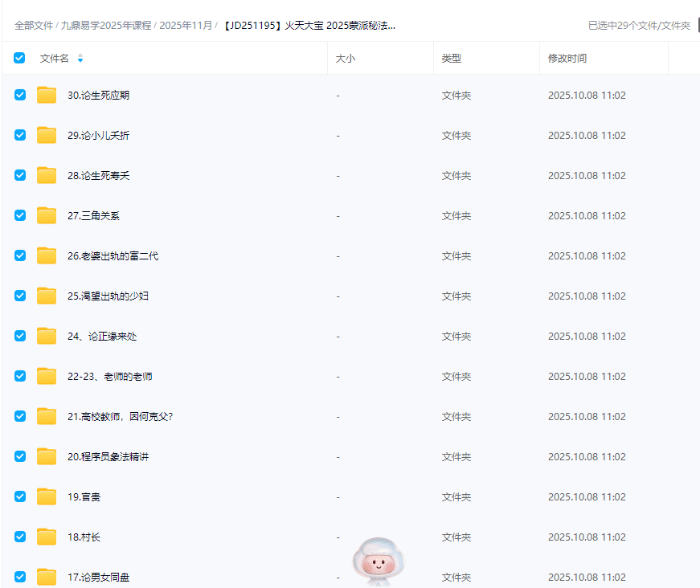The height and width of the screenshot is (588, 700).
Task: Sort by the 修改时间 column header
Action: click(567, 59)
